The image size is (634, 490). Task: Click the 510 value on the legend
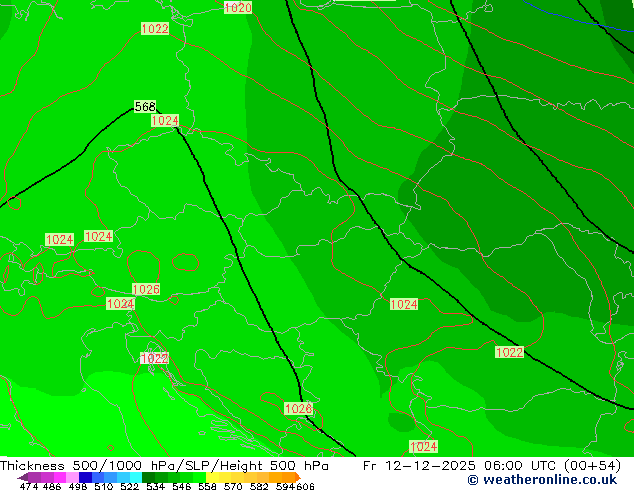(104, 486)
